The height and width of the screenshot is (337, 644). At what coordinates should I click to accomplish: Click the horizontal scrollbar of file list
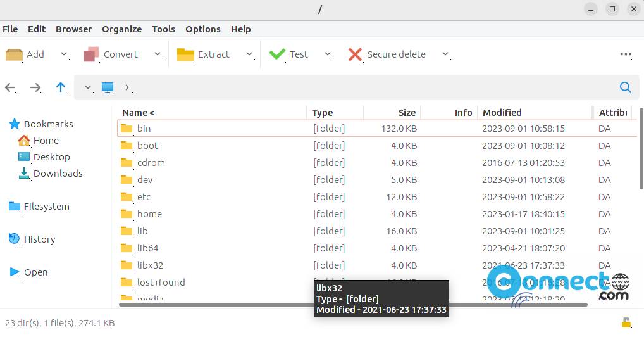coord(353,305)
